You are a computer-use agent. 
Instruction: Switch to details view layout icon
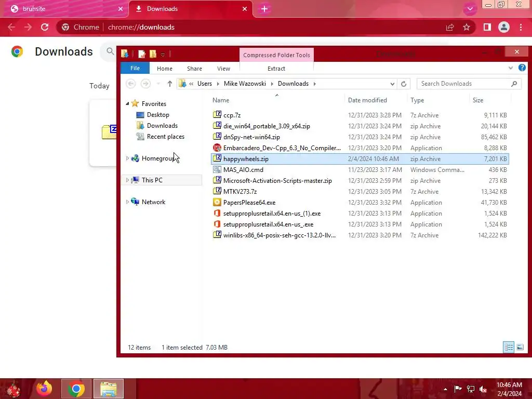point(509,347)
